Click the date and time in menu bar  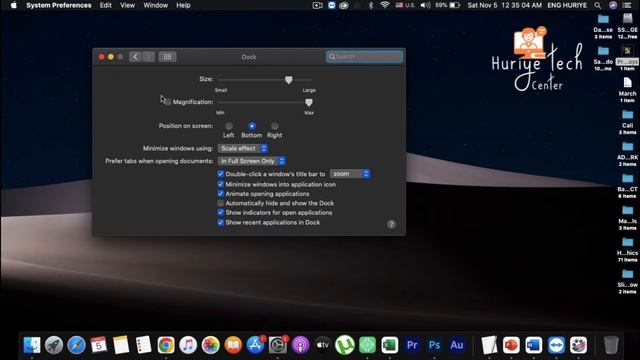pos(504,5)
